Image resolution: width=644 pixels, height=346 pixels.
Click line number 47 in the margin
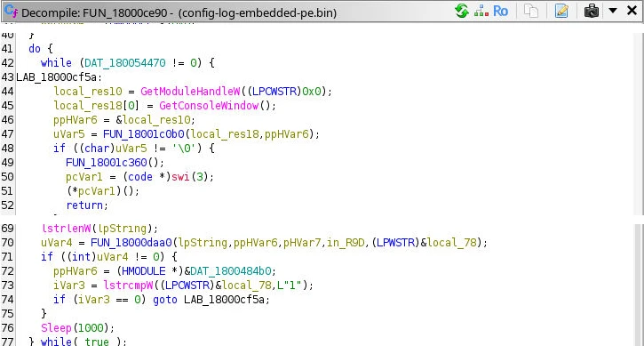[7, 134]
